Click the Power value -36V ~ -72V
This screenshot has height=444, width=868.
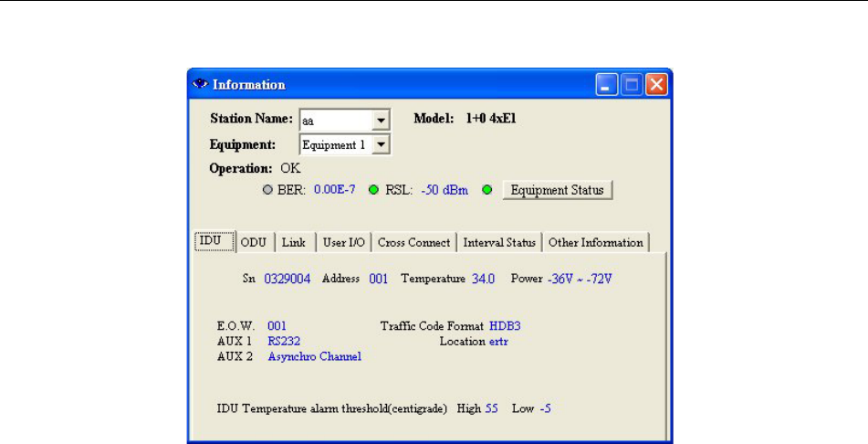(x=580, y=279)
